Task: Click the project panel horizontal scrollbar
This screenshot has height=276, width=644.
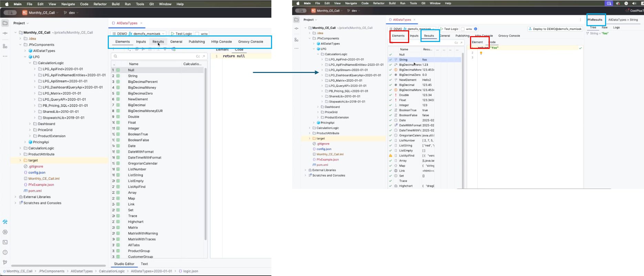Action: coord(58,266)
